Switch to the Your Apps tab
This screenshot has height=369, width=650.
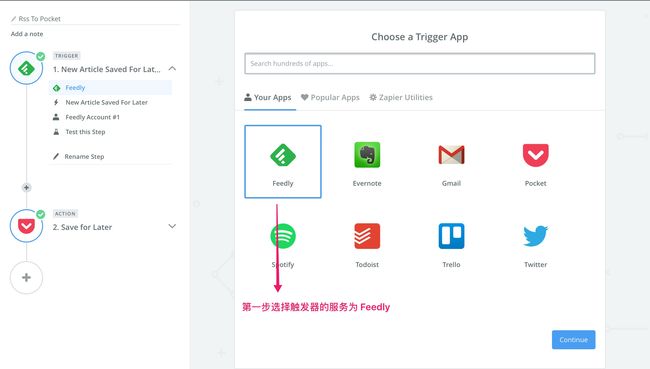click(x=268, y=97)
